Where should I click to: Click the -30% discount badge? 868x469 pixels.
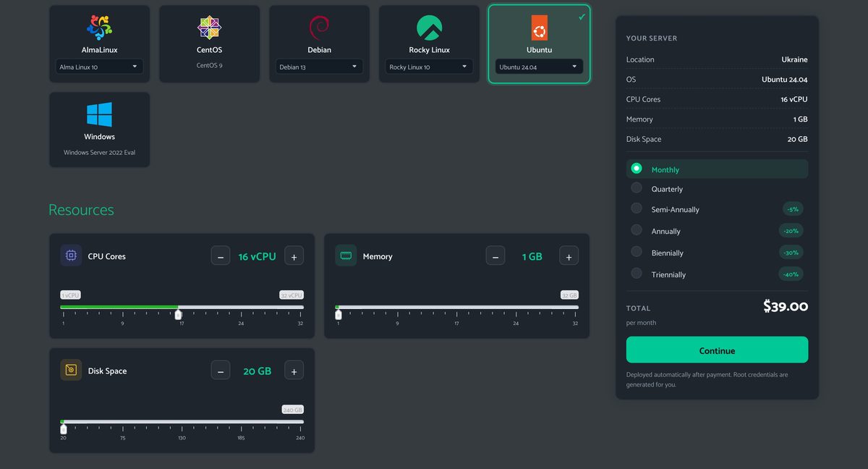791,253
